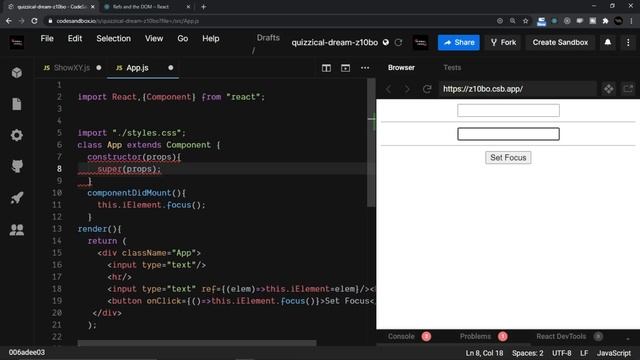This screenshot has width=640, height=360.
Task: Open the Edit menu
Action: [x=75, y=39]
